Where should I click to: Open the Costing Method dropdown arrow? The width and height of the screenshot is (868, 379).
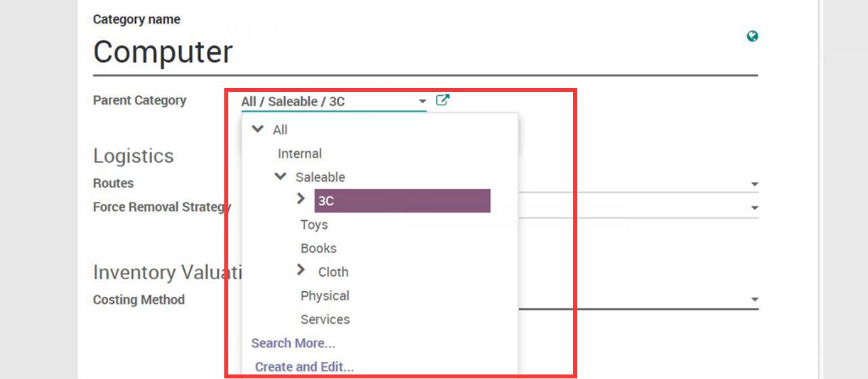754,300
